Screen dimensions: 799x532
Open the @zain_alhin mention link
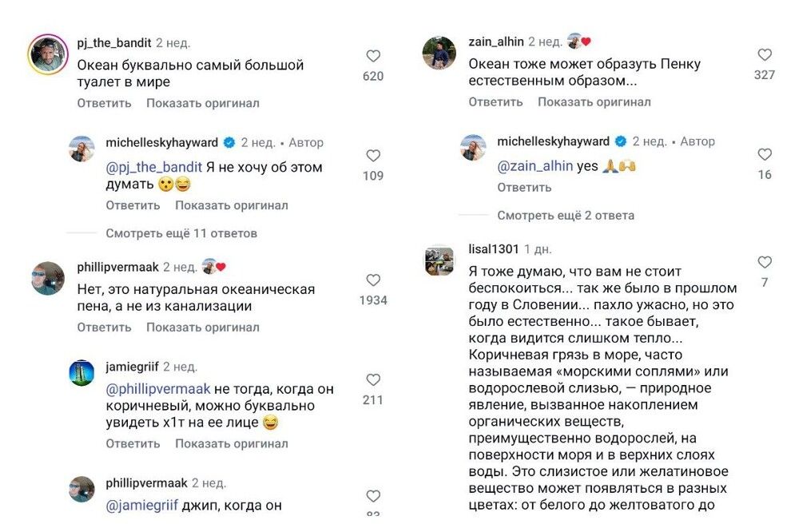coord(535,166)
